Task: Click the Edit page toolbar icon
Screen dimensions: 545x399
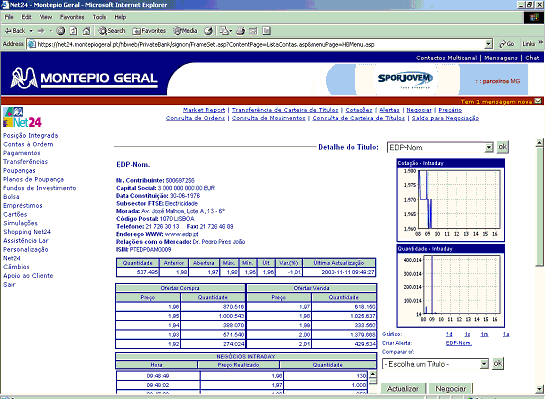Action: (253, 31)
